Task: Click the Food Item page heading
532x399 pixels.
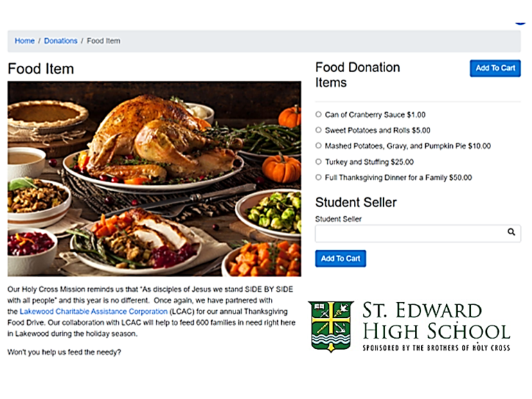Action: click(41, 69)
